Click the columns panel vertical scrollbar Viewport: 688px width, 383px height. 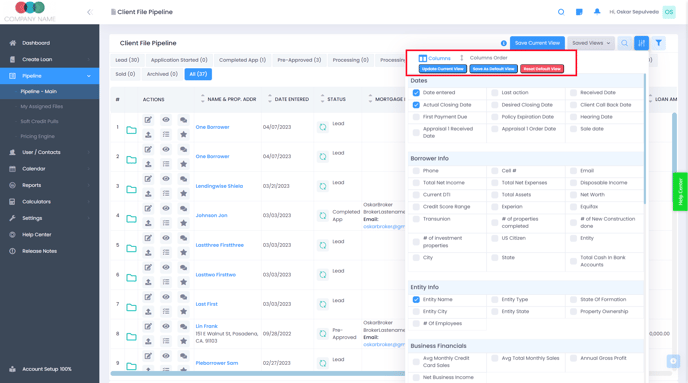coord(645,138)
